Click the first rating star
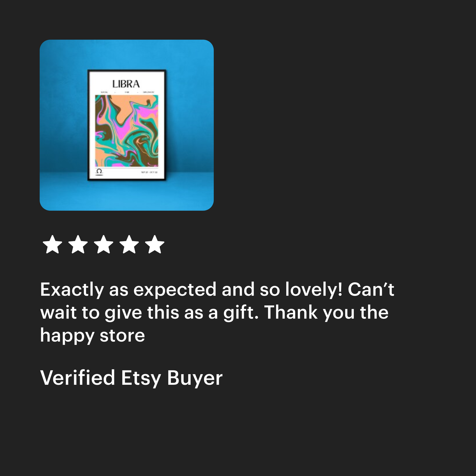 [x=53, y=244]
